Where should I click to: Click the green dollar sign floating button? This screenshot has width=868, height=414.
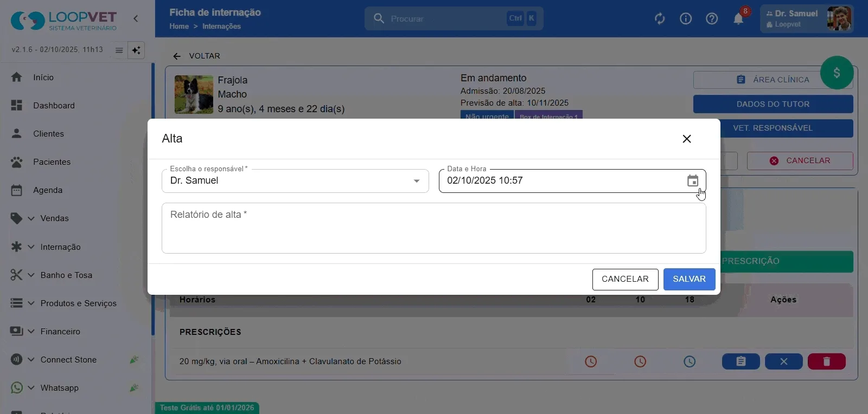point(837,73)
